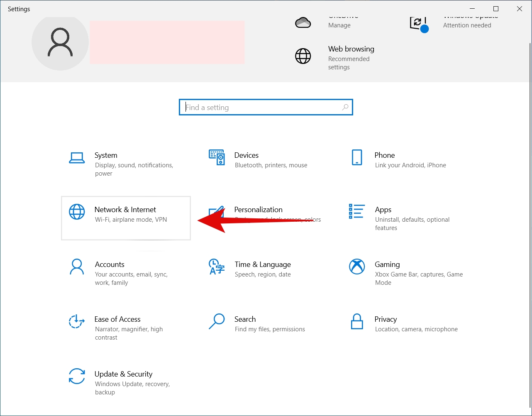532x416 pixels.
Task: Click the Apps list icon
Action: coord(357,211)
